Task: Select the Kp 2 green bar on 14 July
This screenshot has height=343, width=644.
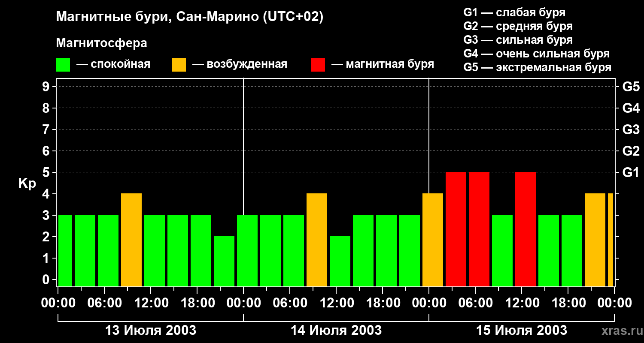Action: [x=340, y=262]
